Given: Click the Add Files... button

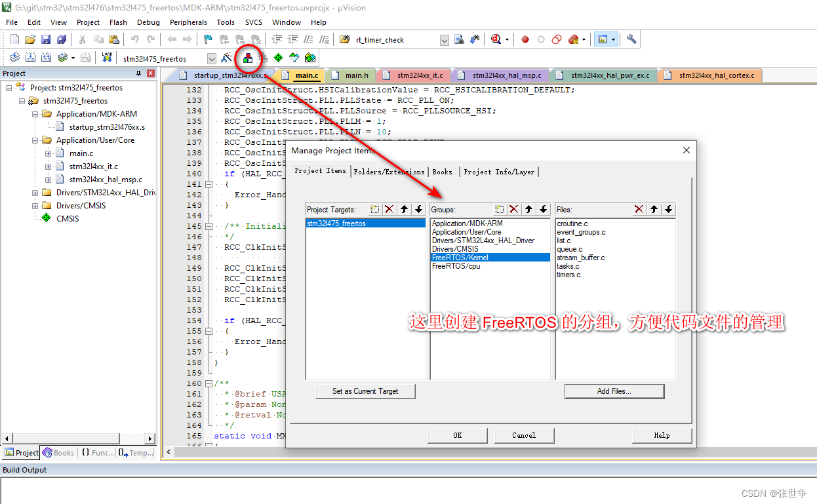Looking at the screenshot, I should (614, 391).
